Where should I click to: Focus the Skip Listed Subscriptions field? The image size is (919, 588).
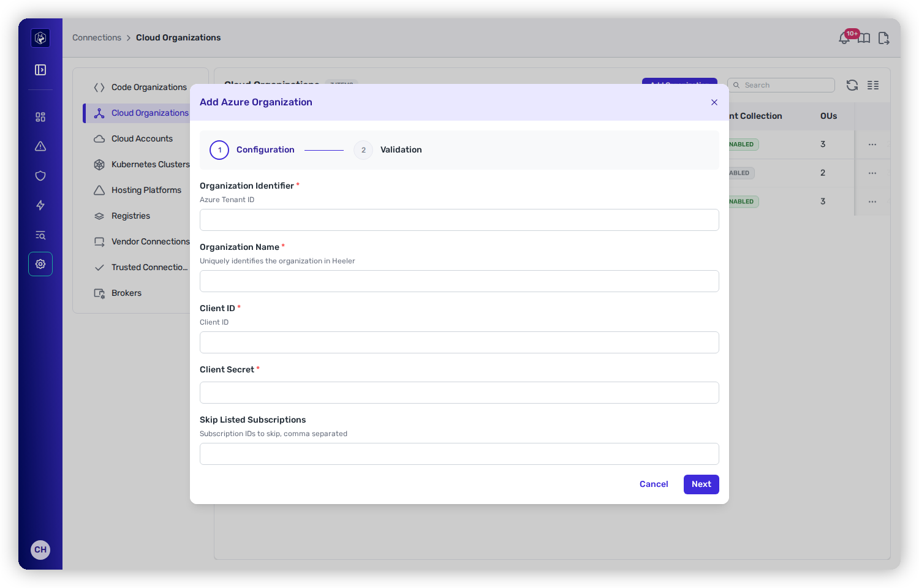pos(459,454)
